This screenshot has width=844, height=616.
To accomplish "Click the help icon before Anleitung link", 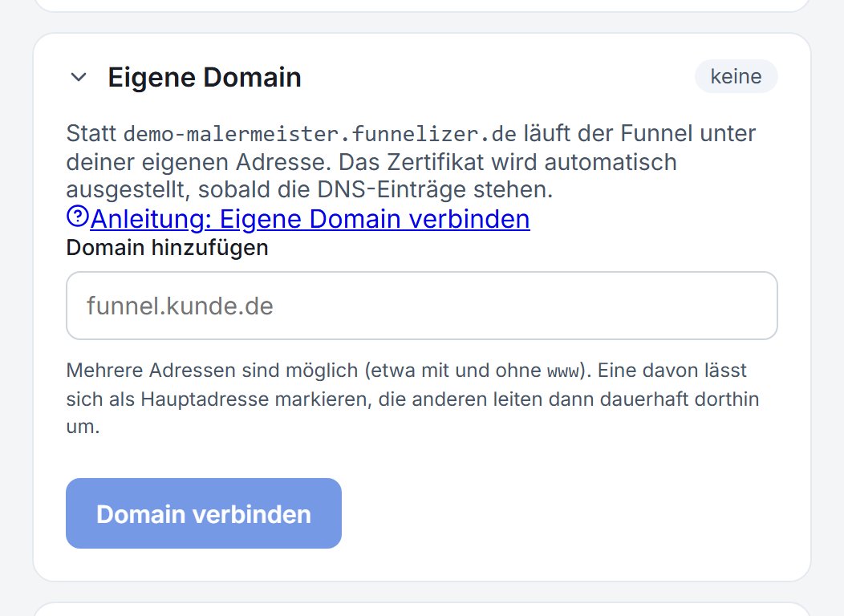I will pyautogui.click(x=78, y=217).
